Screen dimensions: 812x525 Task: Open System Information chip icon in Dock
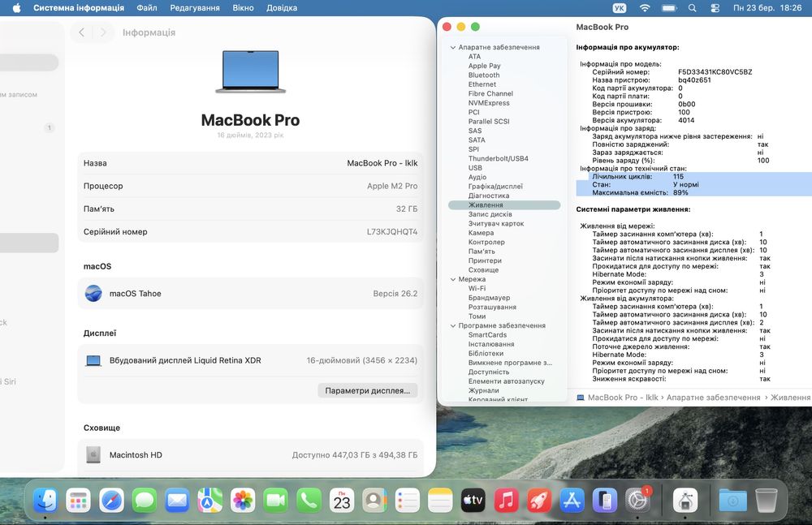(685, 501)
